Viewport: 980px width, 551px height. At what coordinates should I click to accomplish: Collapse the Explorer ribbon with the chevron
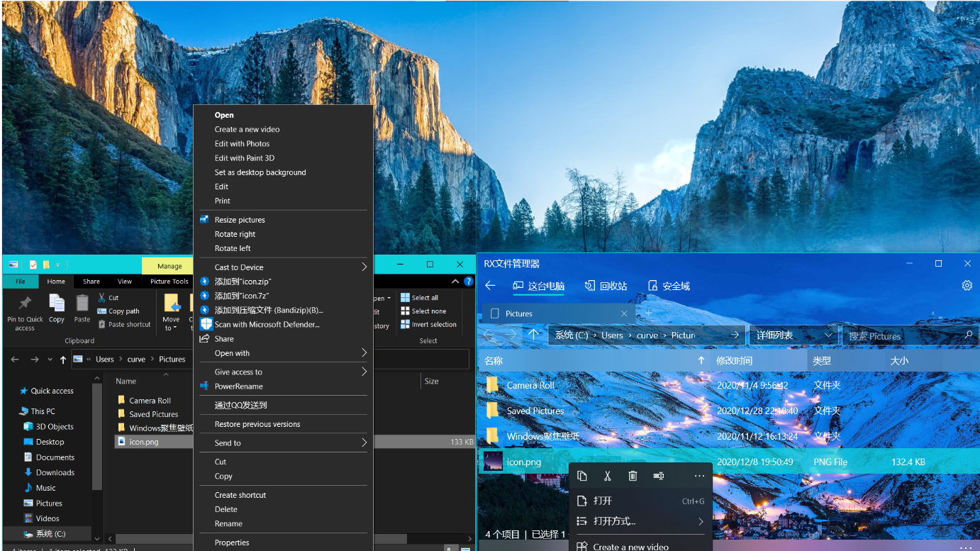(457, 282)
